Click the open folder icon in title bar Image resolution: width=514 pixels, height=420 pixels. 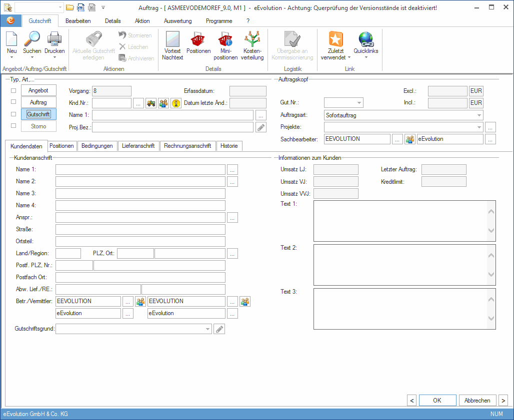coord(69,7)
